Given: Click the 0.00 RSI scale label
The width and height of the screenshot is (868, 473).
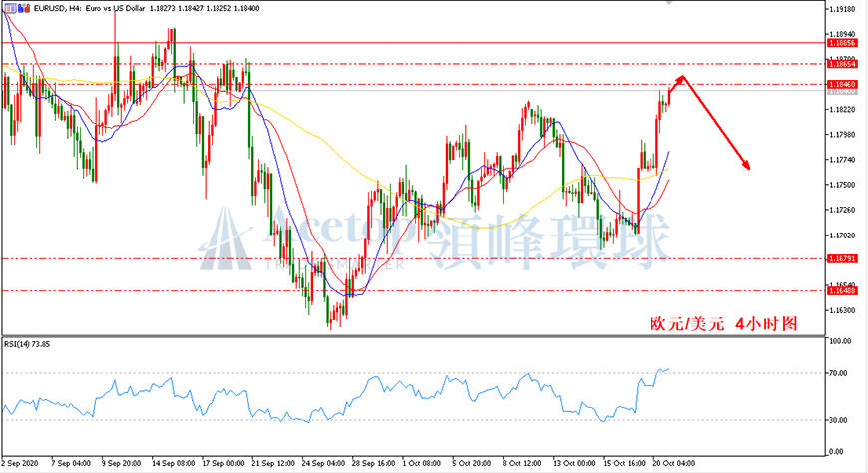Looking at the screenshot, I should pos(836,451).
